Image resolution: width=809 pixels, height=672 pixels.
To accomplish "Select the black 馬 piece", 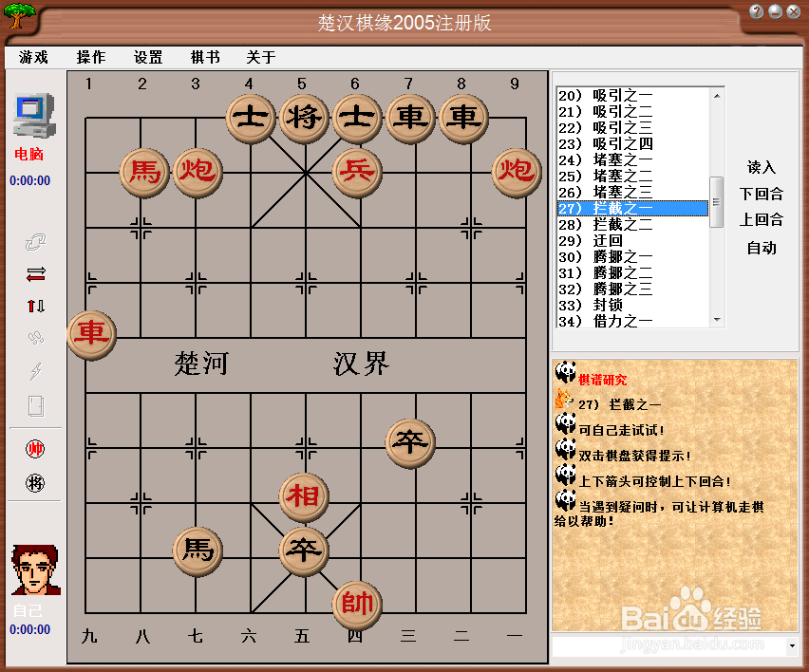I will (x=198, y=551).
